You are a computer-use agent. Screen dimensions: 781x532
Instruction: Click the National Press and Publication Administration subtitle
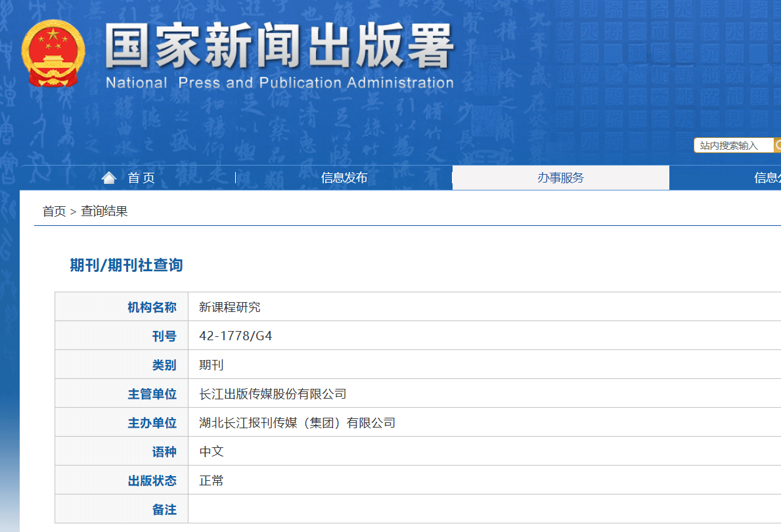(x=279, y=83)
